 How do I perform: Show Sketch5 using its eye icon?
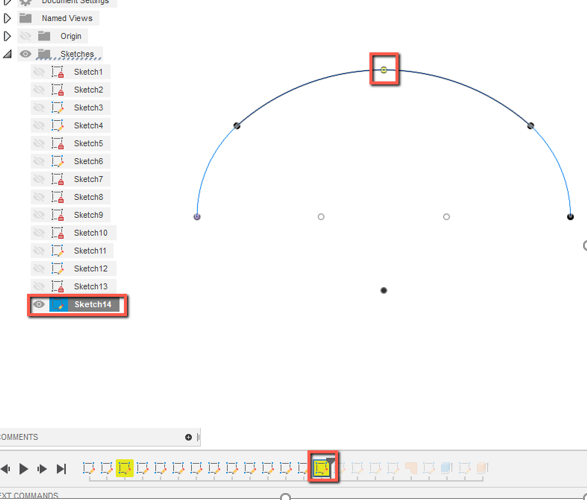(x=39, y=143)
